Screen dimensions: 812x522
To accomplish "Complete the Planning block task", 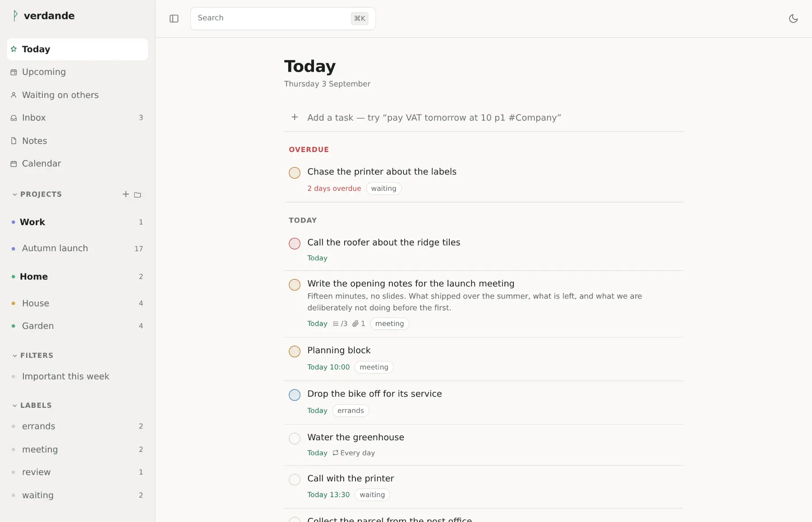I will [295, 351].
